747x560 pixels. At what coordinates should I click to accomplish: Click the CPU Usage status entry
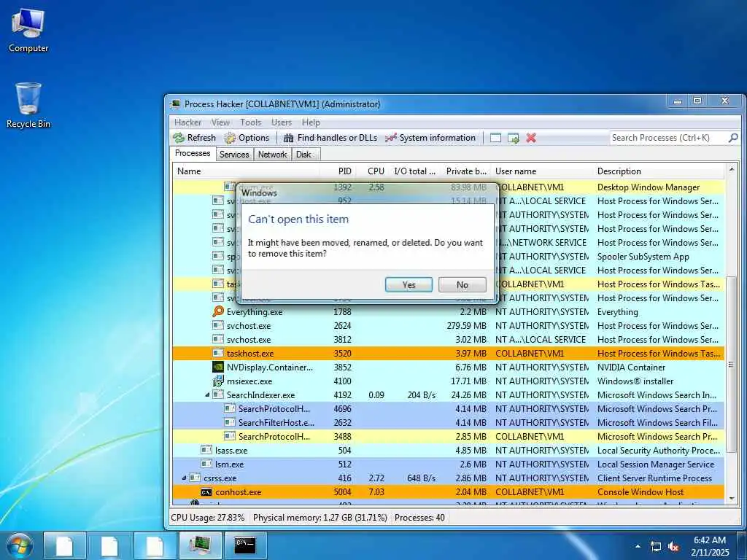[208, 518]
